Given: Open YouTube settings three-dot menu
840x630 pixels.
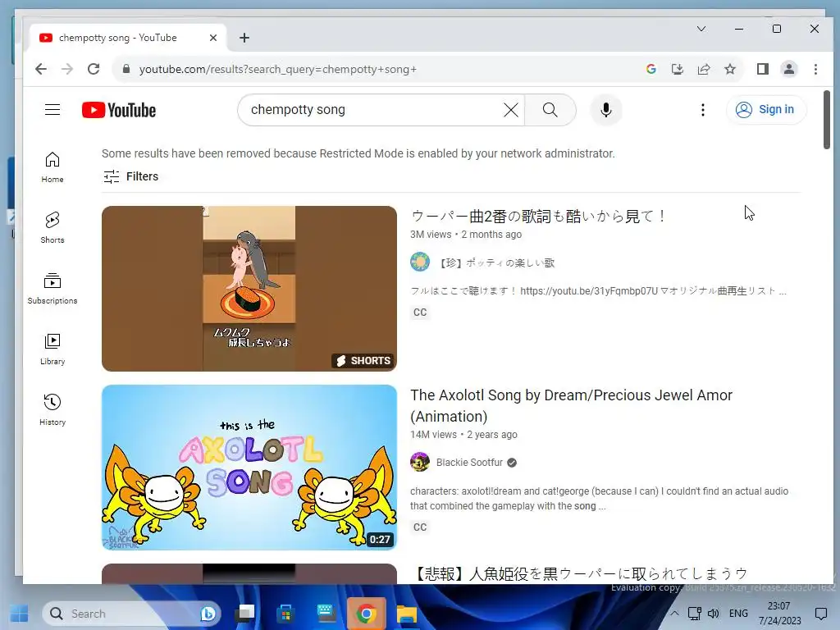Looking at the screenshot, I should (703, 110).
